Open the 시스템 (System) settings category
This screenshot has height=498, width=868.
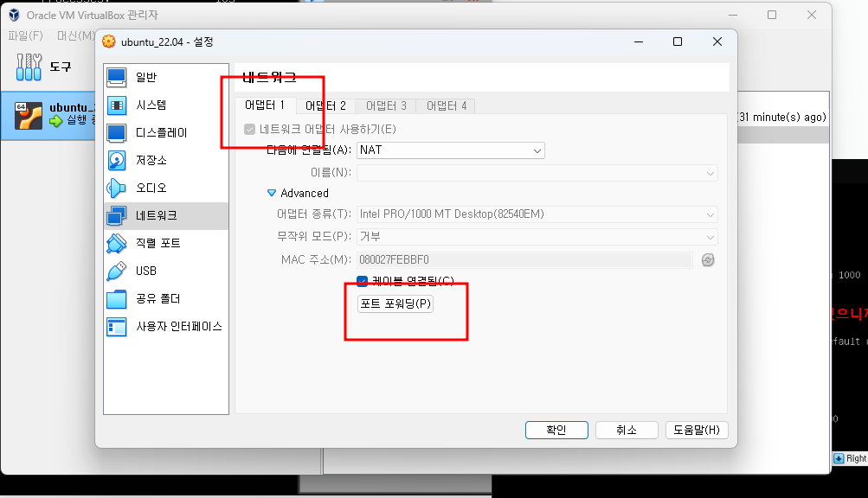(x=166, y=105)
